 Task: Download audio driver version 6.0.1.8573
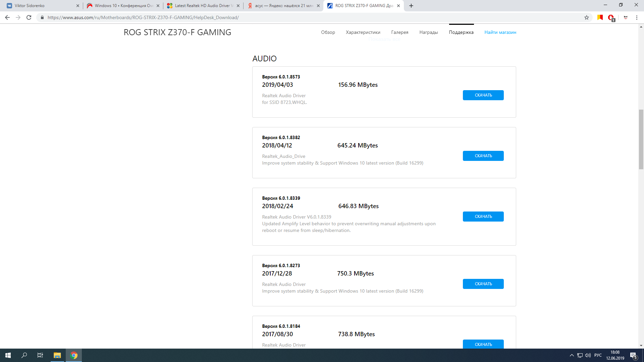[483, 95]
